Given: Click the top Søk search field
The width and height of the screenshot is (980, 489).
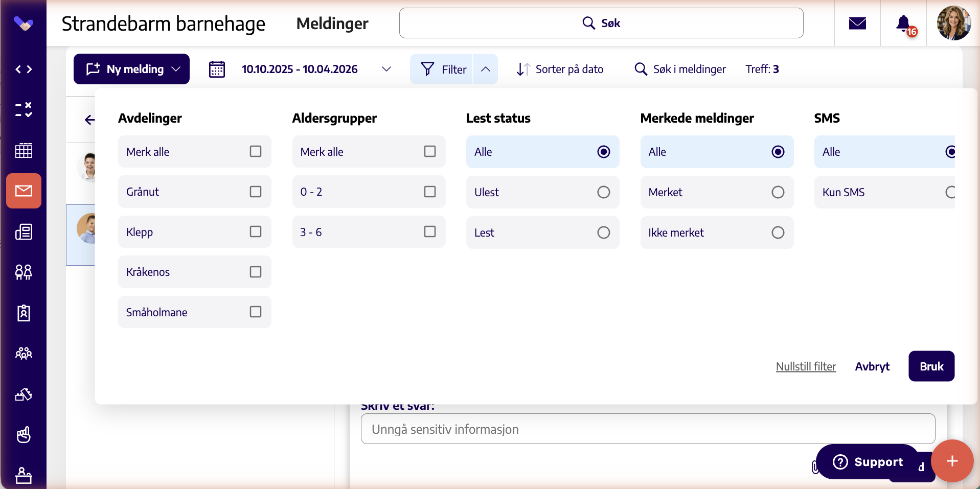Looking at the screenshot, I should coord(601,23).
